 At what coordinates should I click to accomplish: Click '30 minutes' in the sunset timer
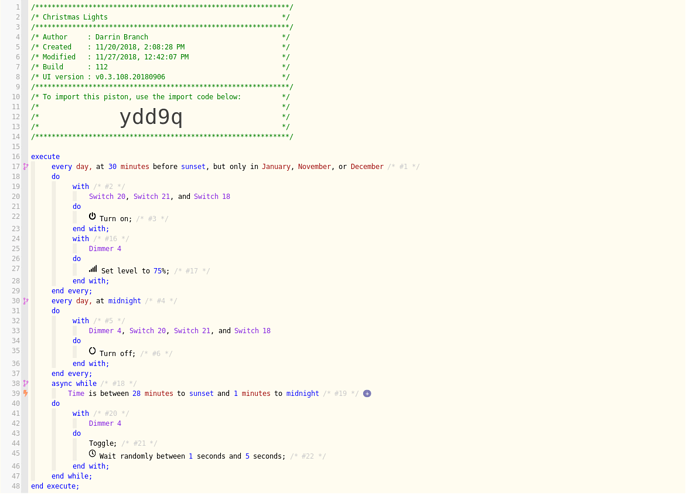tap(128, 167)
